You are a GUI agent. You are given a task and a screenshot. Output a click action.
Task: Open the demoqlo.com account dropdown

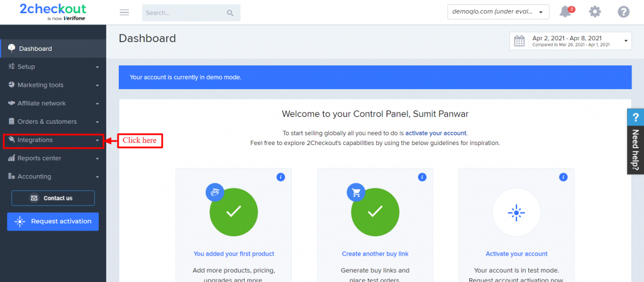(x=498, y=12)
